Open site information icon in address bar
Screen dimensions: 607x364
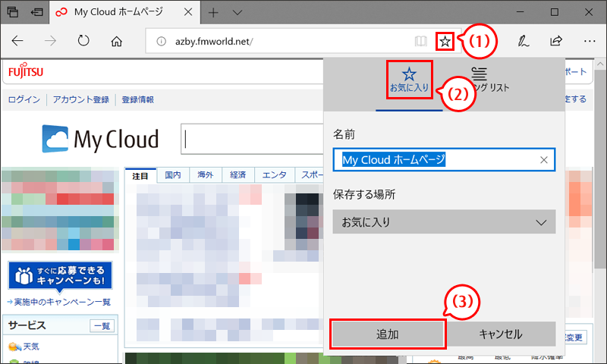tap(161, 42)
